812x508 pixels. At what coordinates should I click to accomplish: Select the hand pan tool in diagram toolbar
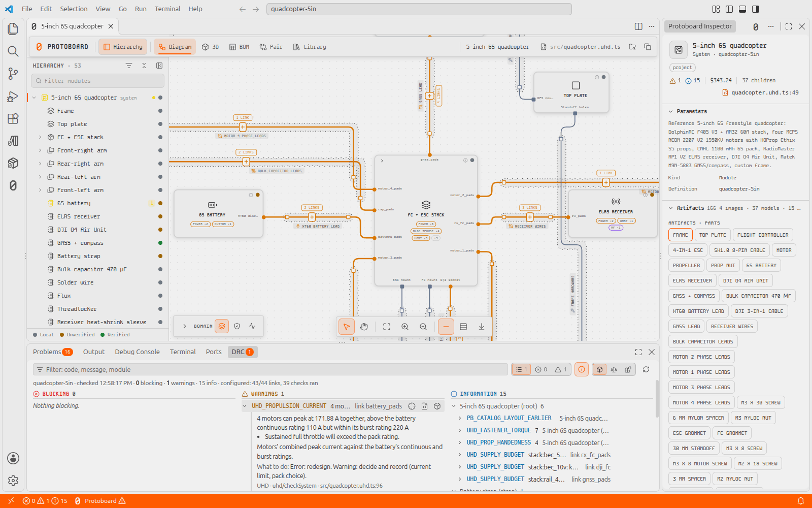pos(364,327)
